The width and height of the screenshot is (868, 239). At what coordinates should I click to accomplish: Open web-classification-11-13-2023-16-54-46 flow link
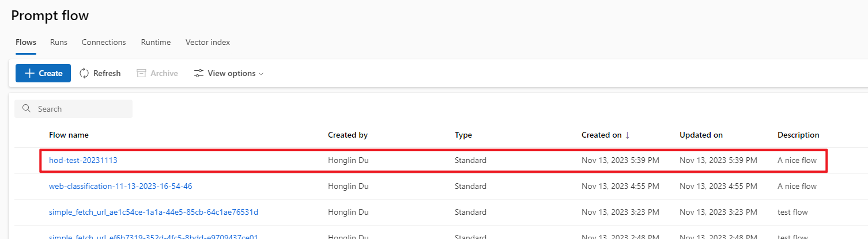120,186
